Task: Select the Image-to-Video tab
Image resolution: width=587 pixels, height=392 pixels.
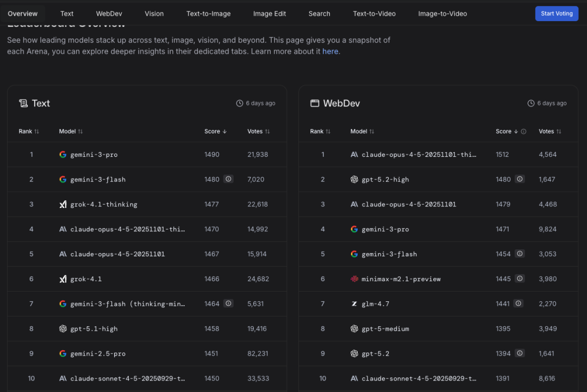Action: tap(442, 14)
